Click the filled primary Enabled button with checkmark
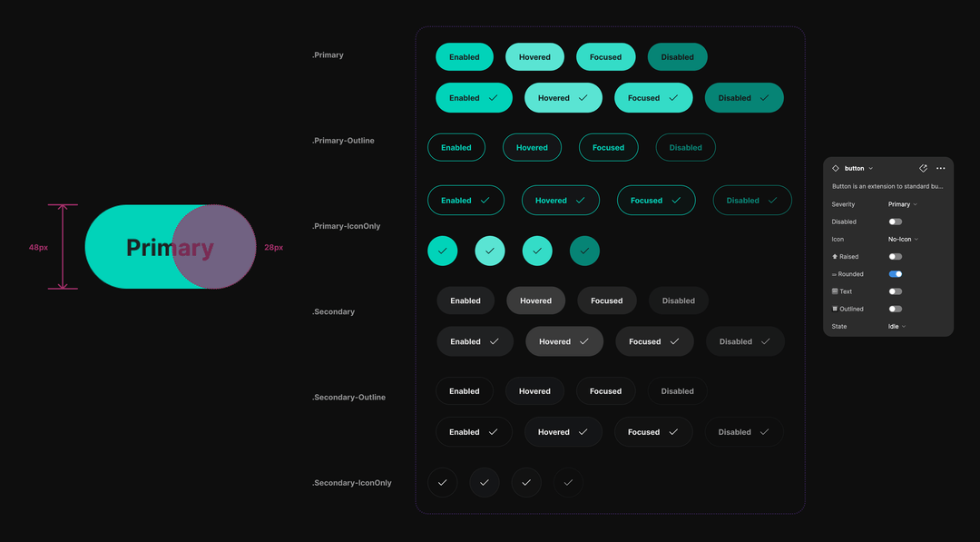Image resolution: width=980 pixels, height=542 pixels. click(474, 98)
